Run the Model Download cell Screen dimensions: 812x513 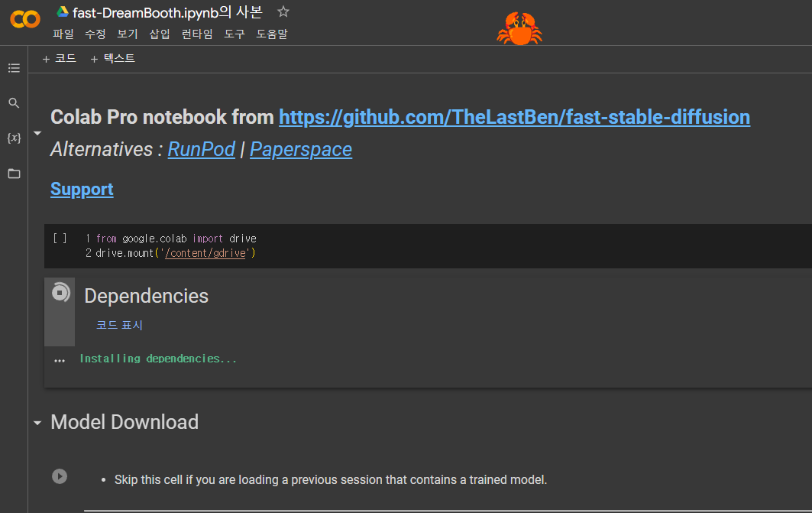[x=60, y=476]
